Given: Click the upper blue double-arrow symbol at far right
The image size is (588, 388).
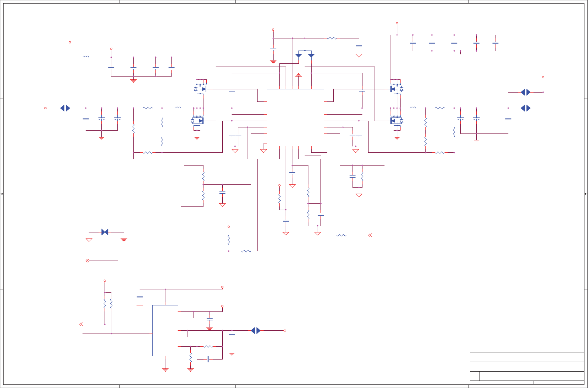Looking at the screenshot, I should tap(525, 92).
